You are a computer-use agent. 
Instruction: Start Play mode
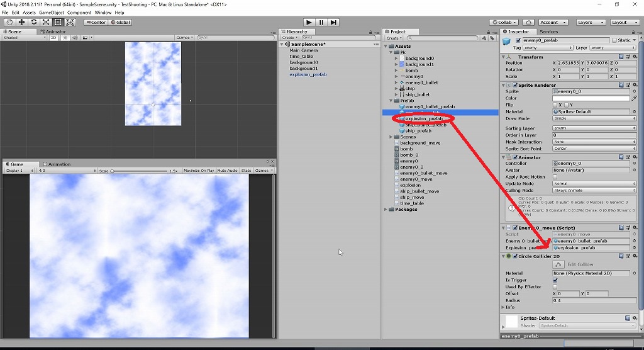pyautogui.click(x=309, y=22)
